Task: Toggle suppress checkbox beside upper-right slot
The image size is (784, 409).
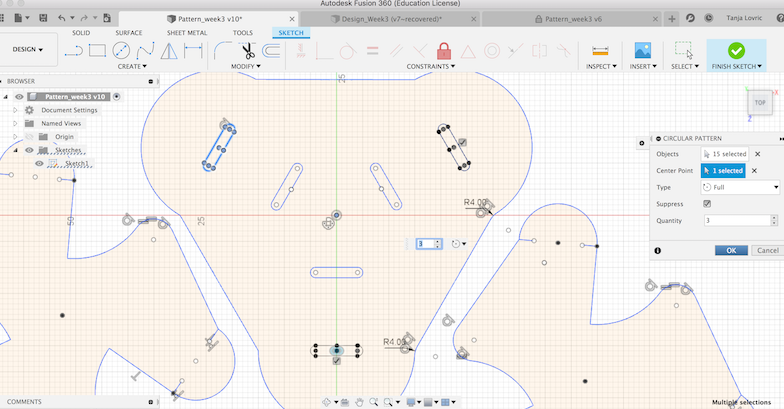Action: click(x=463, y=142)
